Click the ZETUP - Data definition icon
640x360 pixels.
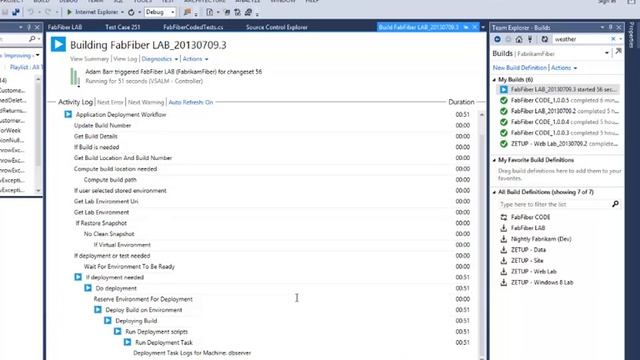pos(504,249)
